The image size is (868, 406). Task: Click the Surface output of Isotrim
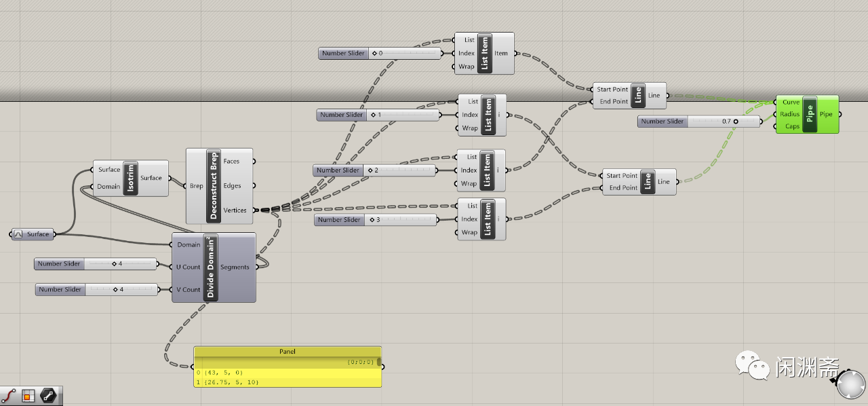[x=151, y=179]
